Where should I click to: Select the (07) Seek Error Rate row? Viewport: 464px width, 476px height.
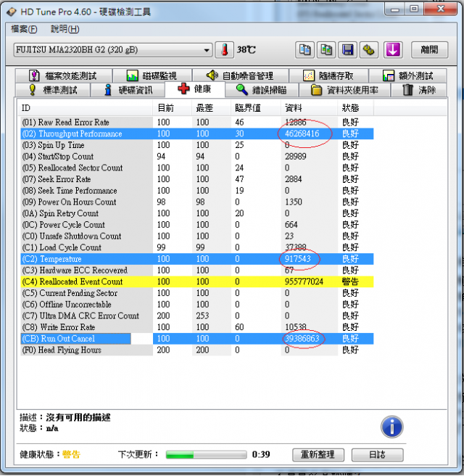(196, 179)
